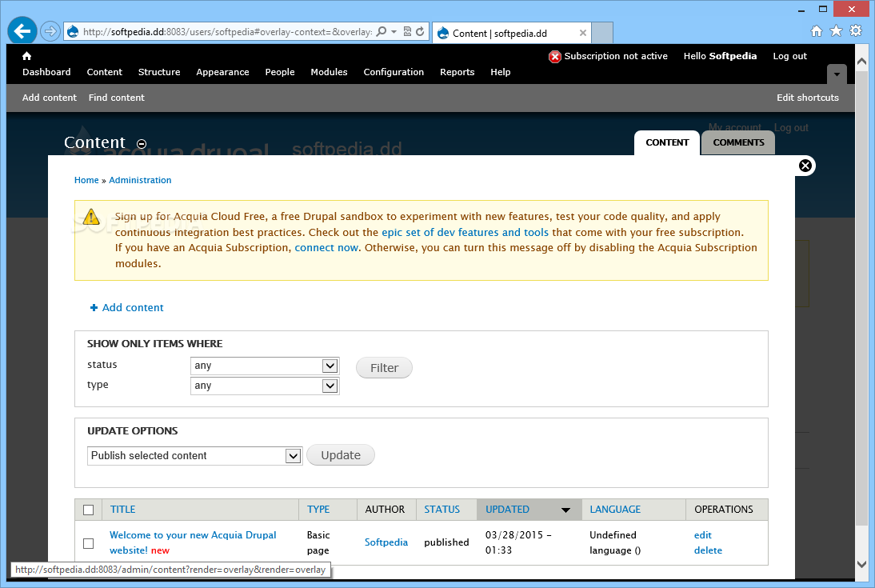Click the browser forward arrow button
Viewport: 875px width, 588px height.
point(50,31)
